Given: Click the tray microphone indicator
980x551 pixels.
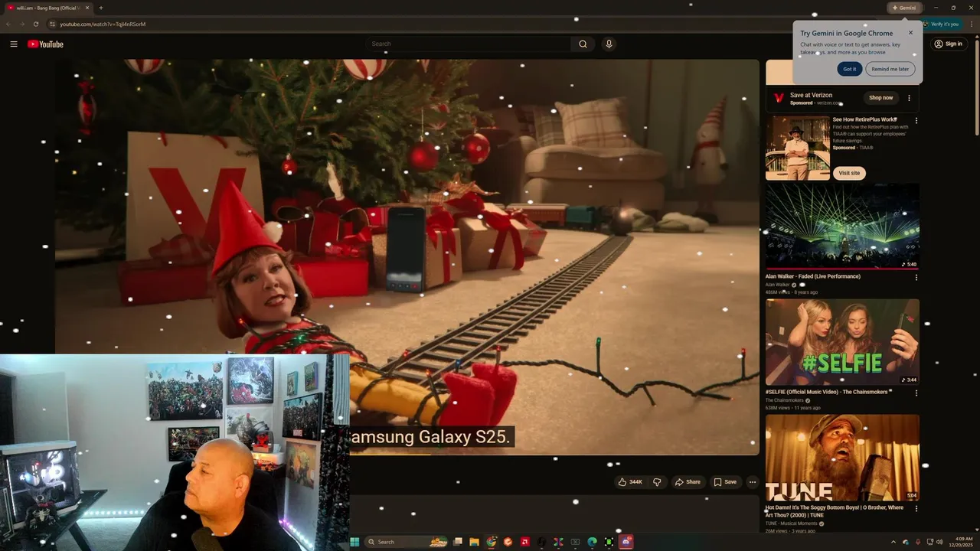Looking at the screenshot, I should click(x=918, y=542).
